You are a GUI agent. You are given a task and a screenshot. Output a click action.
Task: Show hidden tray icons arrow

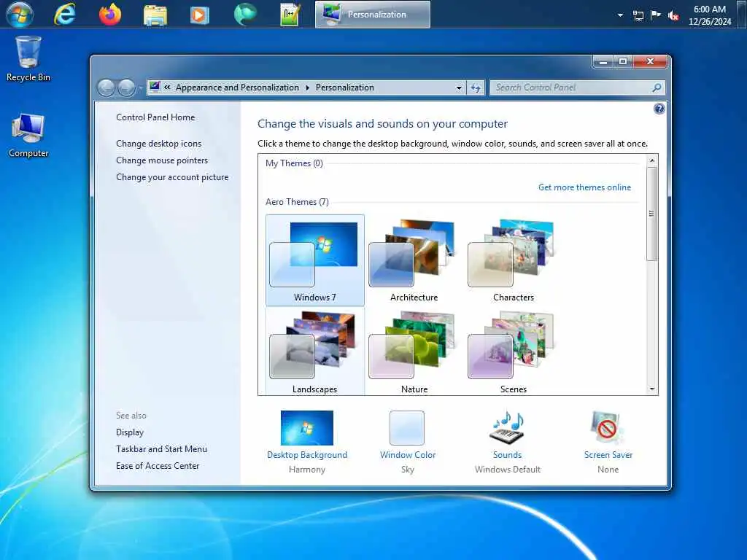click(620, 15)
